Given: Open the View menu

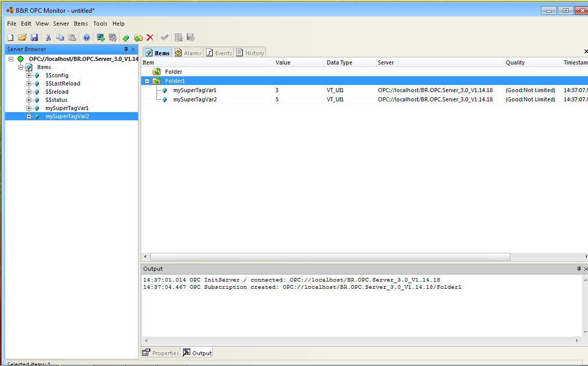Looking at the screenshot, I should click(x=42, y=24).
